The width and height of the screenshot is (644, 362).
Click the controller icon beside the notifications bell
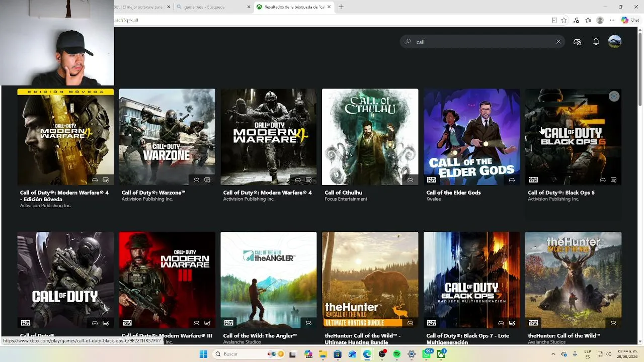coord(577,42)
